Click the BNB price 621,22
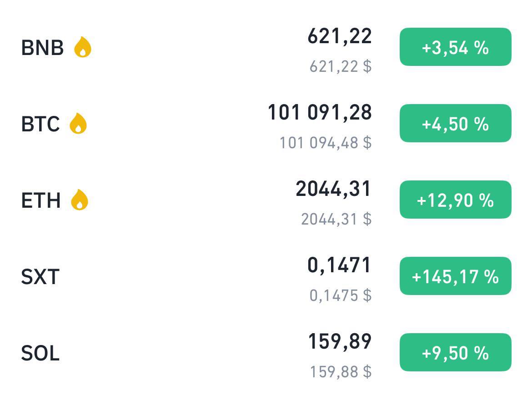The width and height of the screenshot is (532, 400). 340,36
